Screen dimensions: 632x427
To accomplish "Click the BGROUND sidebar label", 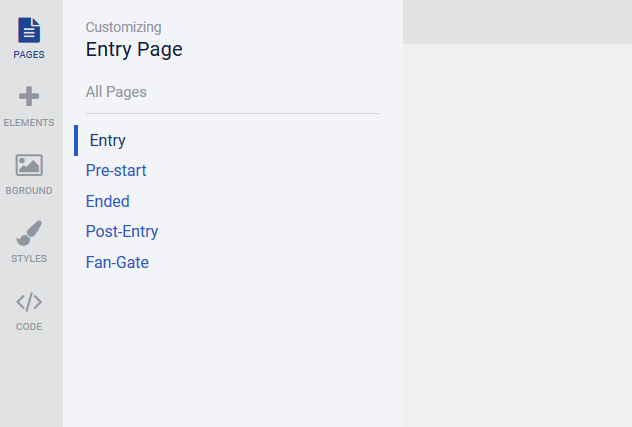I will 29,190.
